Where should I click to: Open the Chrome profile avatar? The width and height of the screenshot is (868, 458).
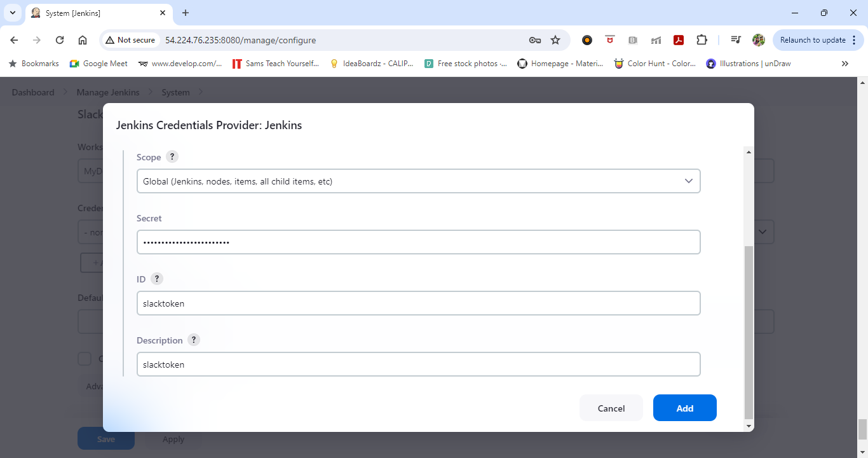point(759,40)
